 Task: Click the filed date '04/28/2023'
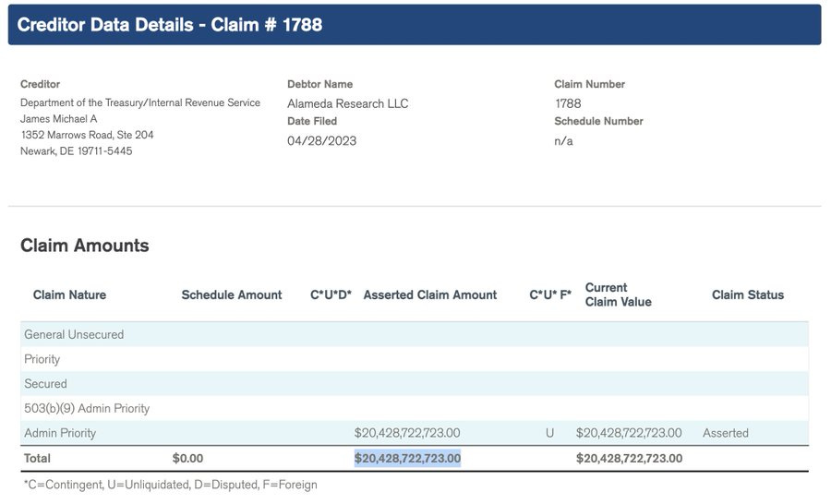click(321, 141)
